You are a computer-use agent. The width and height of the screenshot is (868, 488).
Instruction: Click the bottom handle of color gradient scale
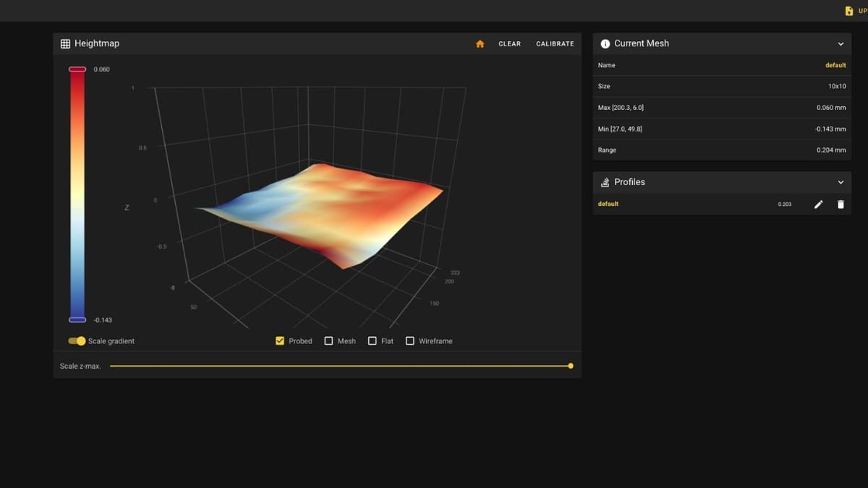coord(77,320)
